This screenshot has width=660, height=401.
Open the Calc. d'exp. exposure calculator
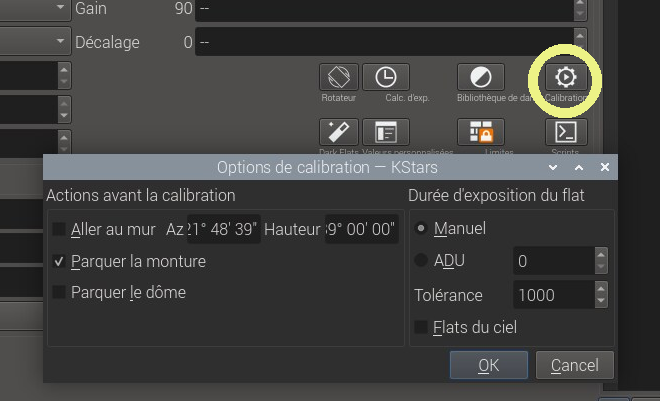380,77
